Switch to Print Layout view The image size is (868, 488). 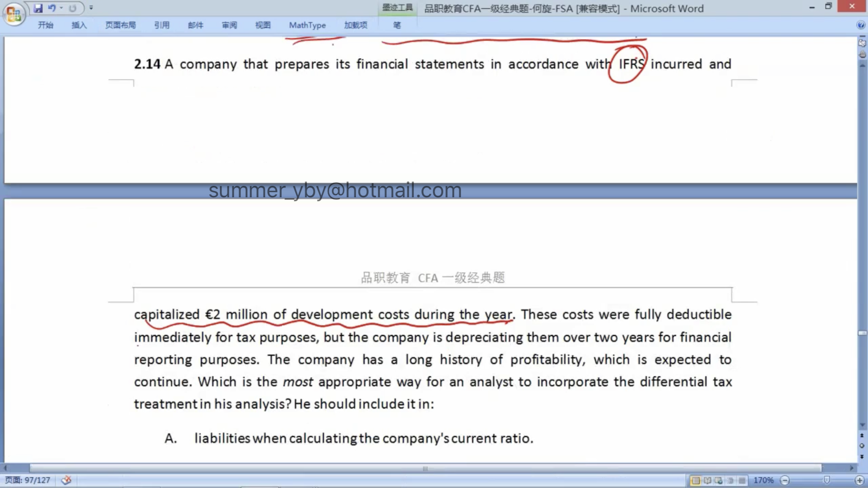[x=695, y=480]
